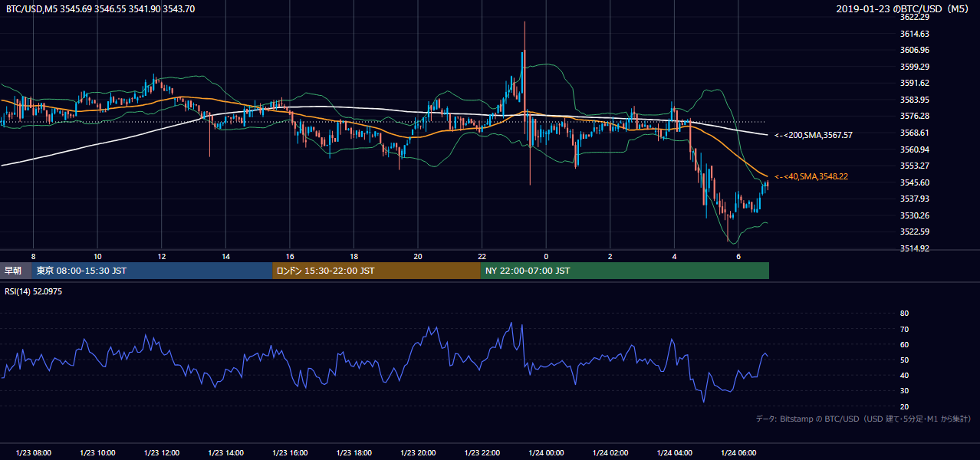Select the NY 22:00-07:00 JST session bar

(x=624, y=271)
